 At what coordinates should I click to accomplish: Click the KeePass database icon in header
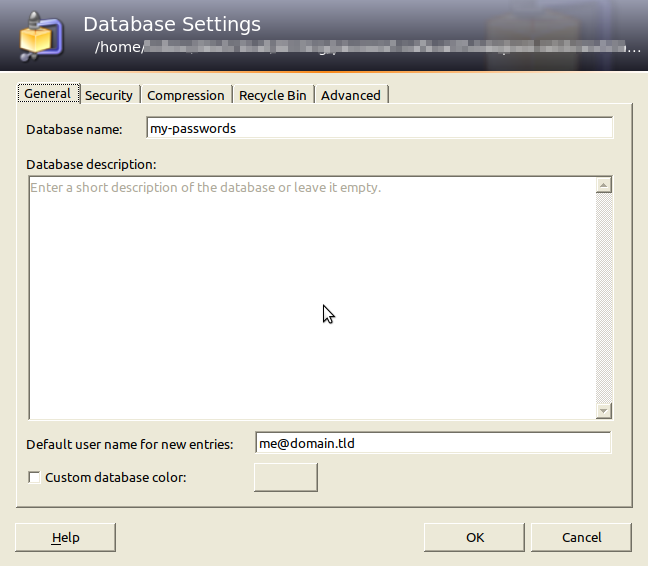40,36
